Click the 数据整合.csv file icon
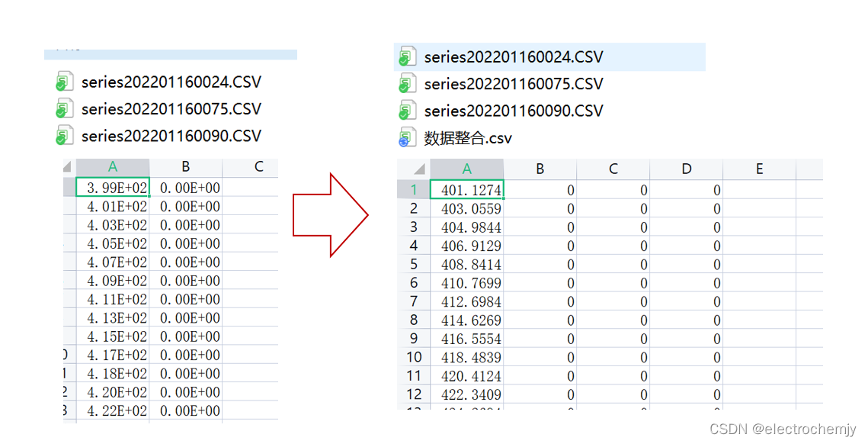Screen dimensions: 868x444 pos(408,137)
